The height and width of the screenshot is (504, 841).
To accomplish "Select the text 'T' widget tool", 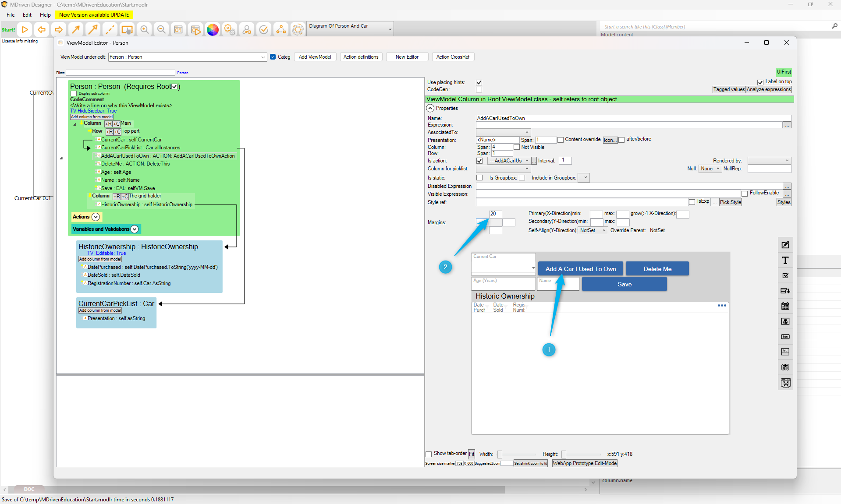I will coord(785,261).
